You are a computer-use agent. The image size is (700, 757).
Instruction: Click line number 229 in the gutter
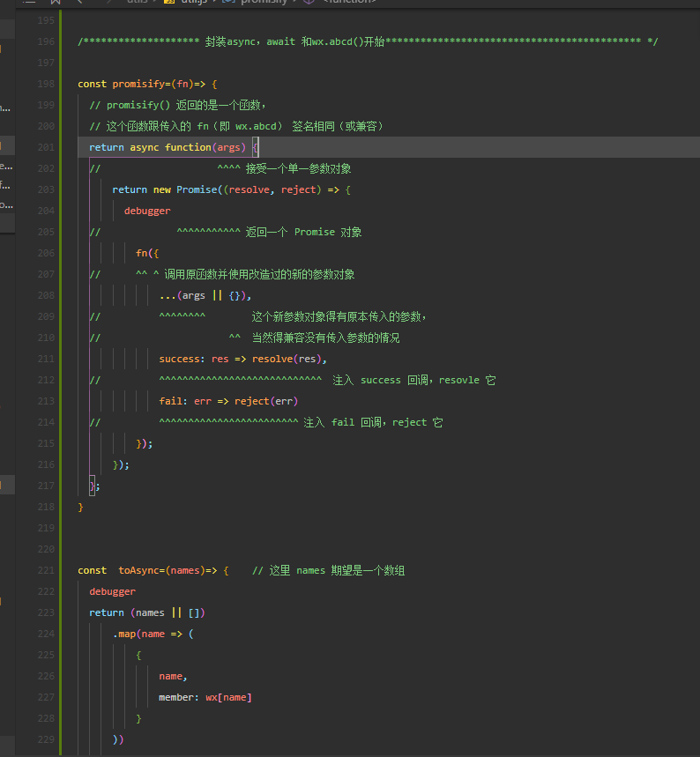[x=46, y=739]
